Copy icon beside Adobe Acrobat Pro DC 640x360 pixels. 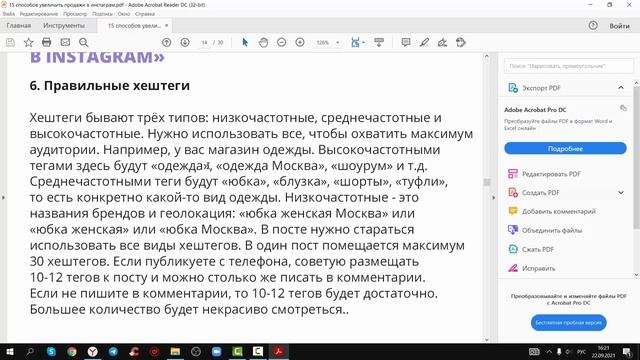click(623, 108)
